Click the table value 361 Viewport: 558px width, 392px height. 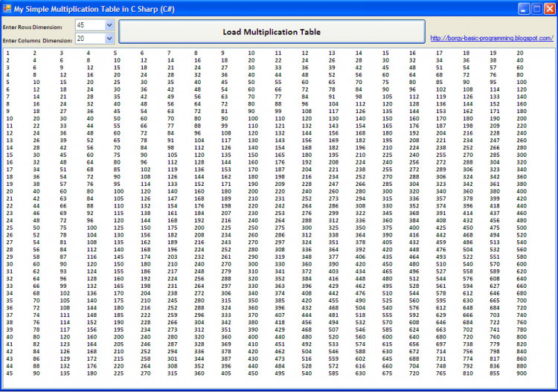point(495,184)
